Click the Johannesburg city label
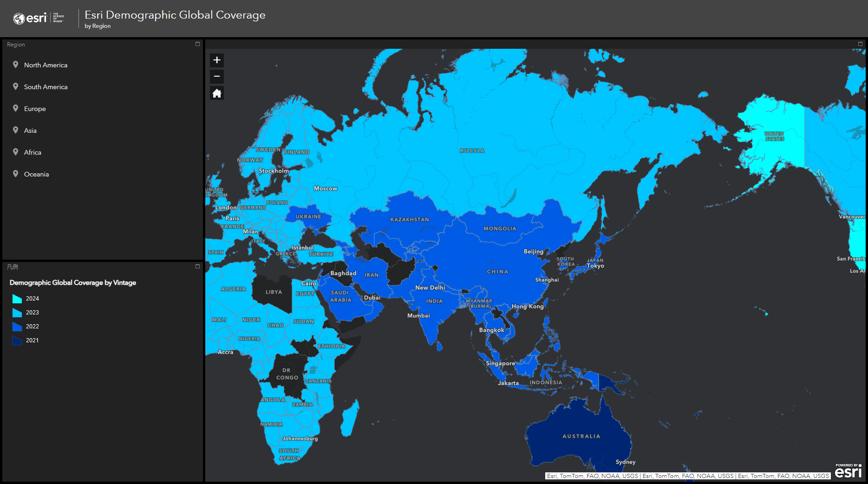This screenshot has height=484, width=868. coord(300,438)
